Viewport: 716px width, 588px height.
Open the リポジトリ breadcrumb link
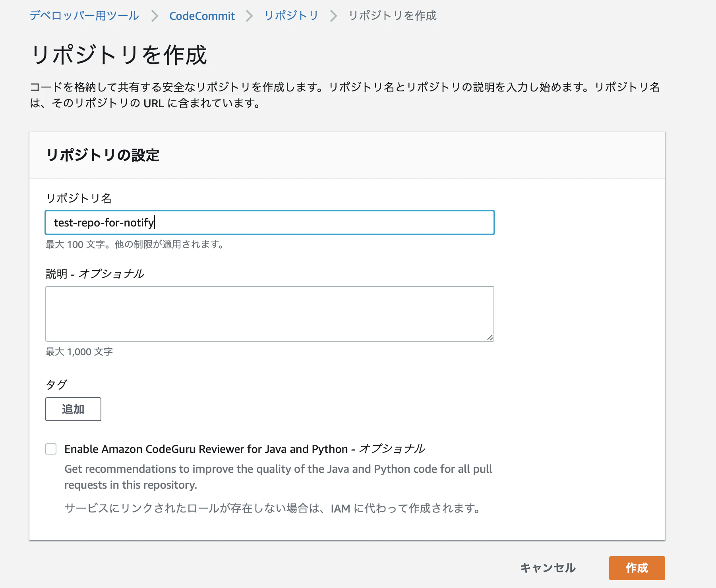pos(291,16)
